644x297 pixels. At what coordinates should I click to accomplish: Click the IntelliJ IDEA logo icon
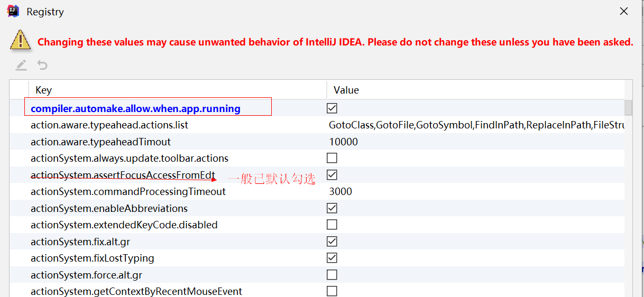13,11
